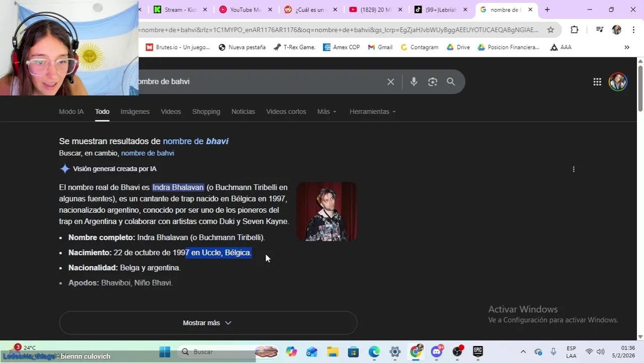
Task: Open the Contagram bookmark
Action: (419, 47)
